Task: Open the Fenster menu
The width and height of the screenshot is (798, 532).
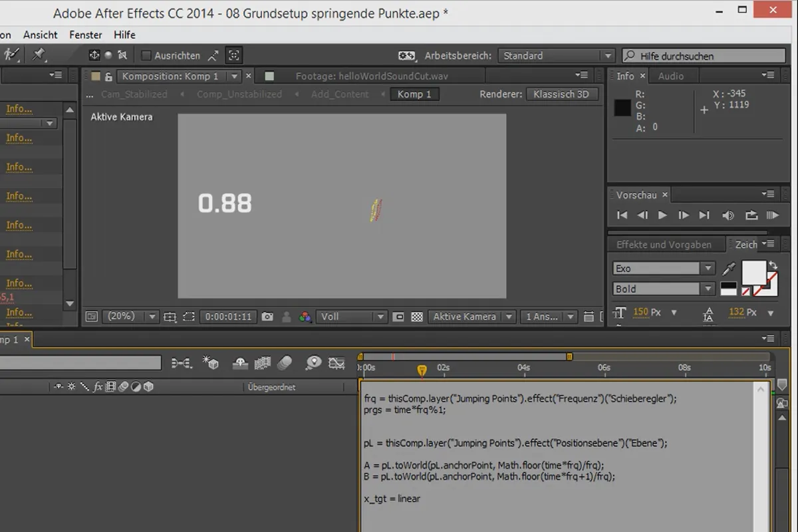Action: 86,35
